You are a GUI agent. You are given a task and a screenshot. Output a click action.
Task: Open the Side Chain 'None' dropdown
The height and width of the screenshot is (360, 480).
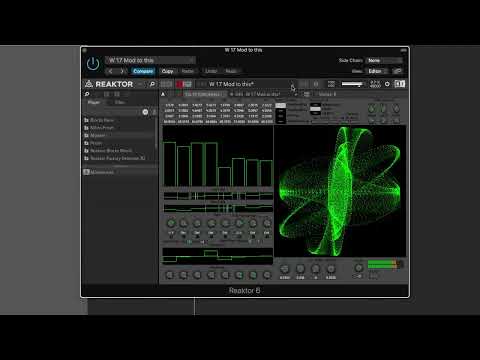(384, 60)
